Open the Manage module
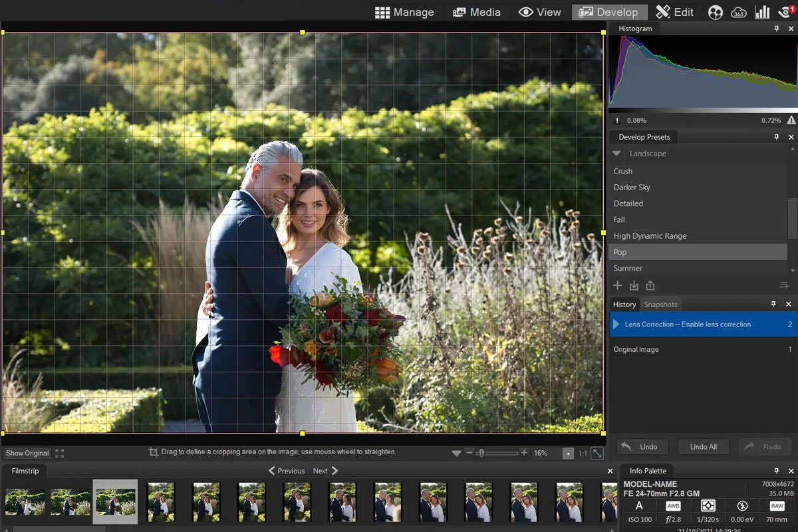798x532 pixels. click(404, 12)
